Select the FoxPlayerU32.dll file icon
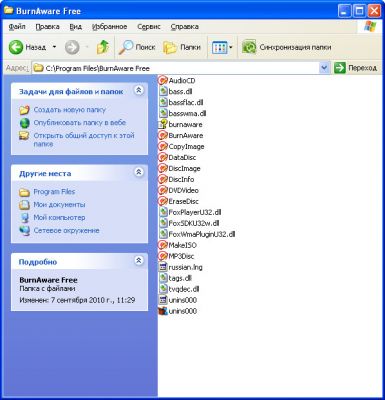385x400 pixels. tap(163, 212)
